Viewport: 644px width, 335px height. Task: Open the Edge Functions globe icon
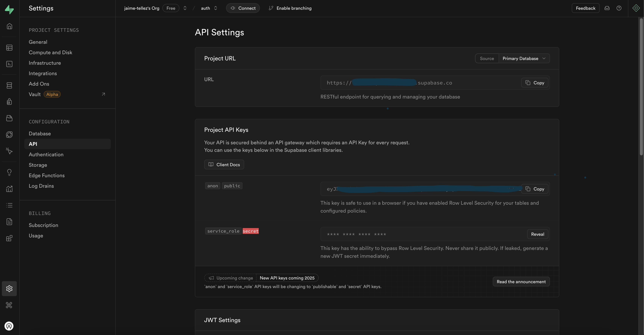tap(9, 134)
